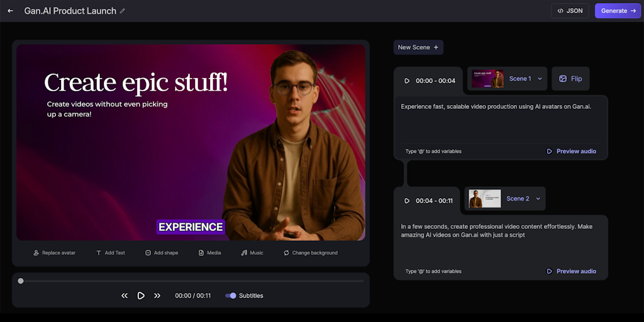Go back using the left arrow
The width and height of the screenshot is (644, 322).
(x=10, y=11)
